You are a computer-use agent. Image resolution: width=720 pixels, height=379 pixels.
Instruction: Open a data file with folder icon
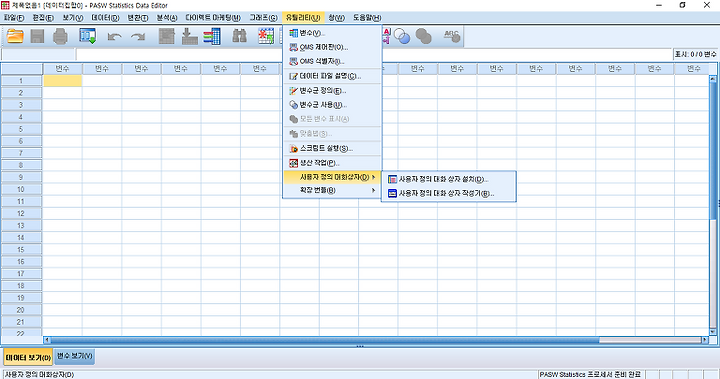point(15,36)
